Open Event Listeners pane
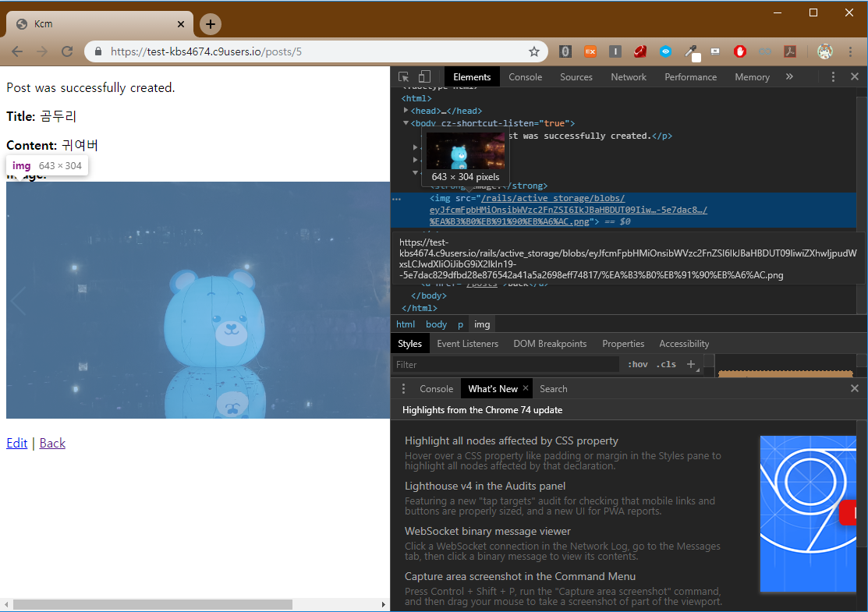The height and width of the screenshot is (612, 868). [x=467, y=344]
